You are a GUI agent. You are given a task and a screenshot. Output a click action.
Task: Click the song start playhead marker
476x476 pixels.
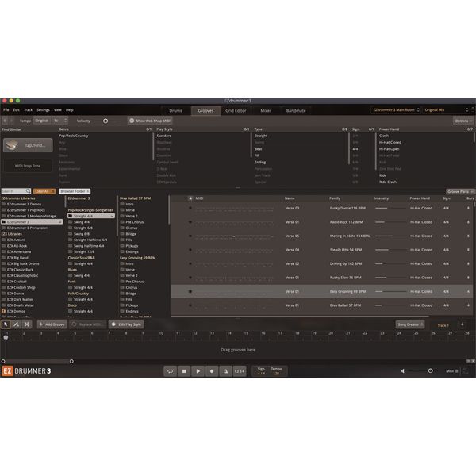[x=6, y=337]
